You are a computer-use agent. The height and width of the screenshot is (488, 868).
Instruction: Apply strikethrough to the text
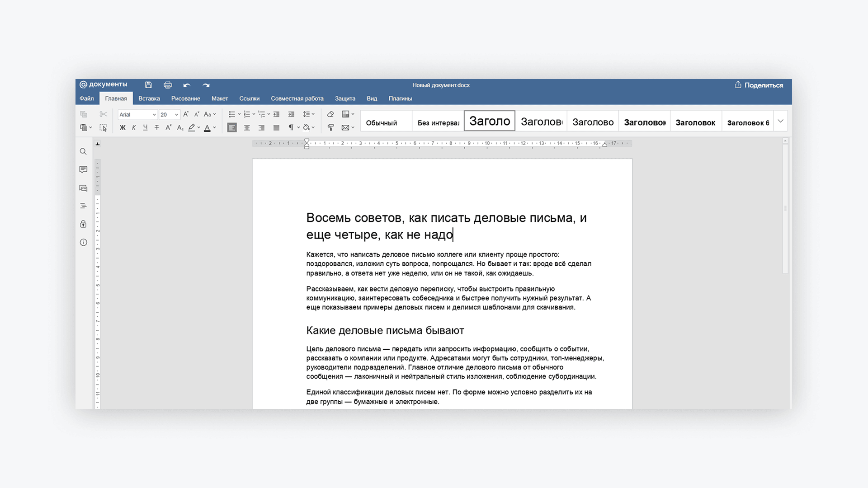(156, 127)
